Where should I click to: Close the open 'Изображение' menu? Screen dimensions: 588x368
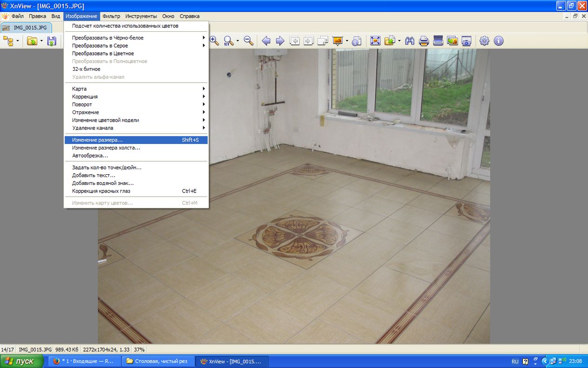[x=81, y=16]
